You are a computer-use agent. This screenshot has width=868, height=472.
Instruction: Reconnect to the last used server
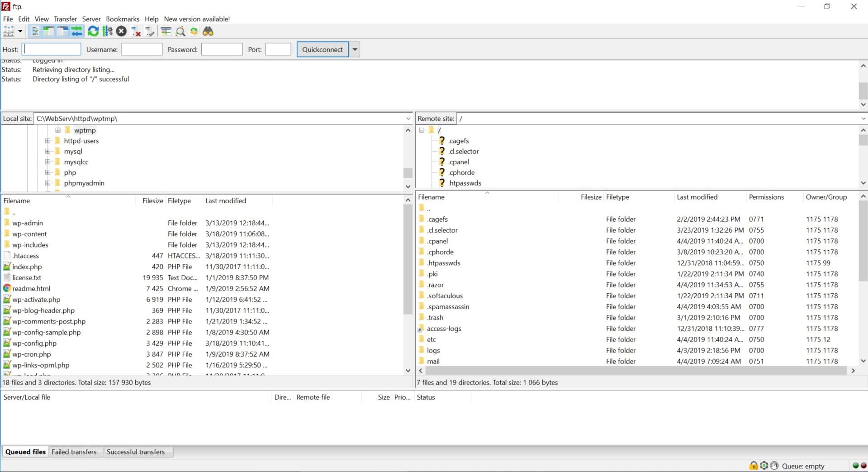(149, 31)
